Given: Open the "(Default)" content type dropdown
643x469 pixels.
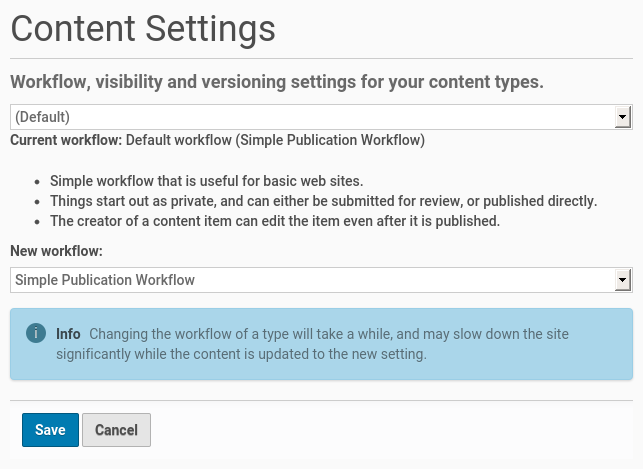Looking at the screenshot, I should 312,117.
